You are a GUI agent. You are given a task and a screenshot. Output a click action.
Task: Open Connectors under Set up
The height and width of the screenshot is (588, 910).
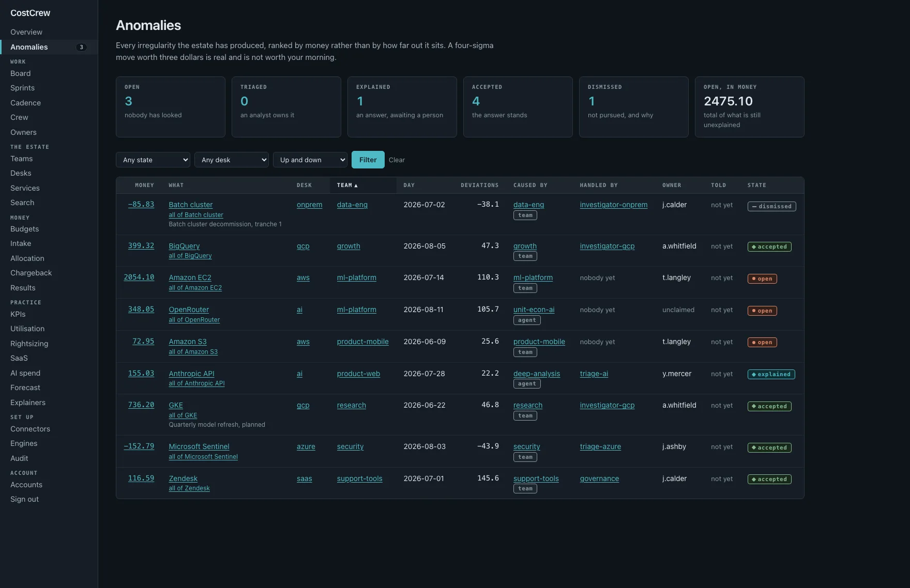30,429
